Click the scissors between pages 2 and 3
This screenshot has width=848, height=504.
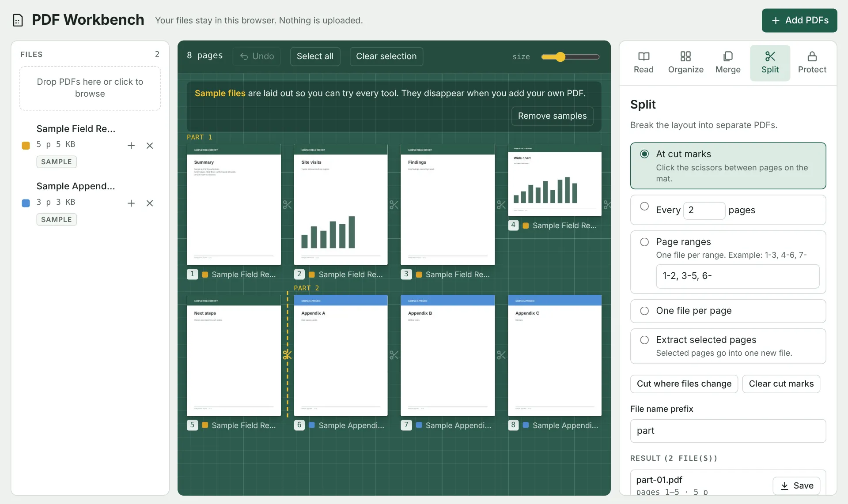[x=394, y=205]
